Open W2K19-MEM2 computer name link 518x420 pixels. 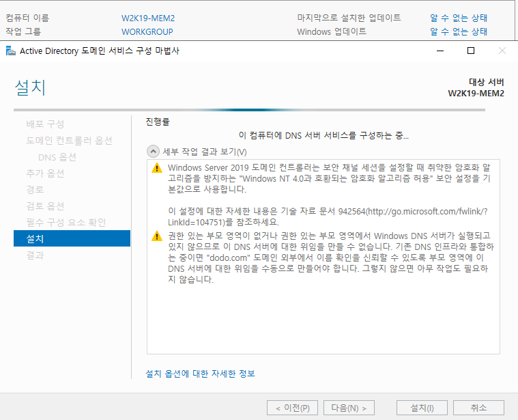click(148, 18)
